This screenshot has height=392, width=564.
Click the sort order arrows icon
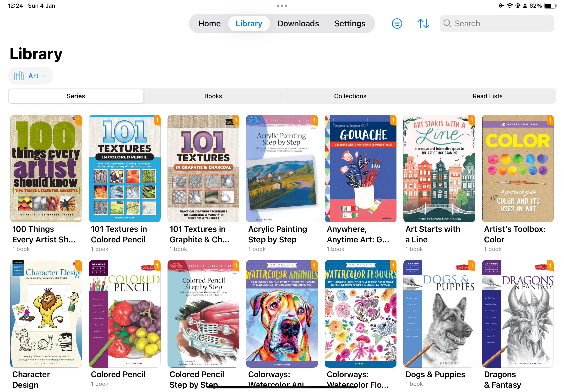pos(423,24)
